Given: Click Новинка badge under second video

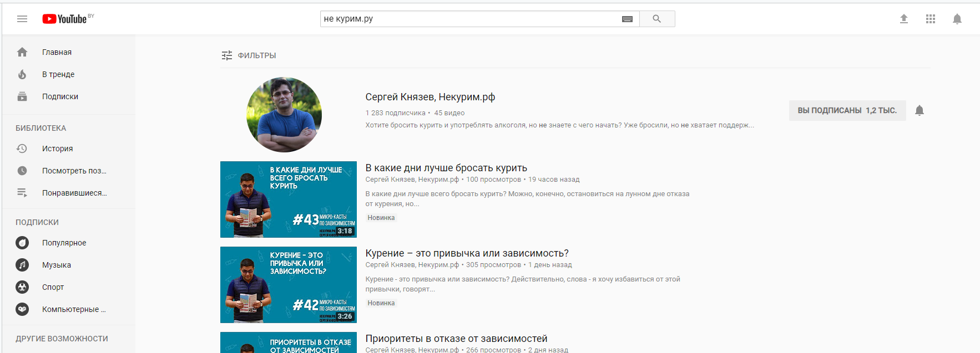Looking at the screenshot, I should pyautogui.click(x=381, y=303).
